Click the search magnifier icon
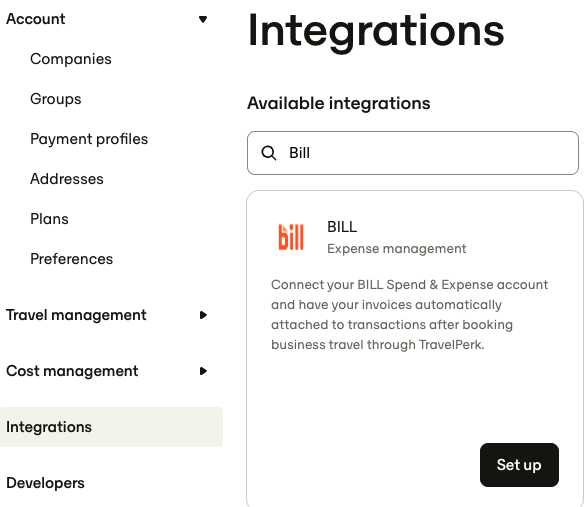Screen dimensions: 585x507 tap(269, 153)
